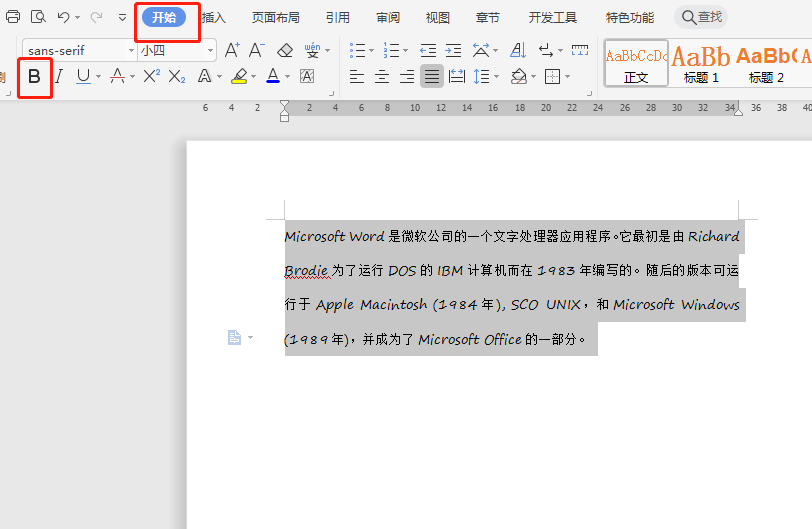Click show paragraph marks icon
The height and width of the screenshot is (529, 812).
(x=546, y=50)
